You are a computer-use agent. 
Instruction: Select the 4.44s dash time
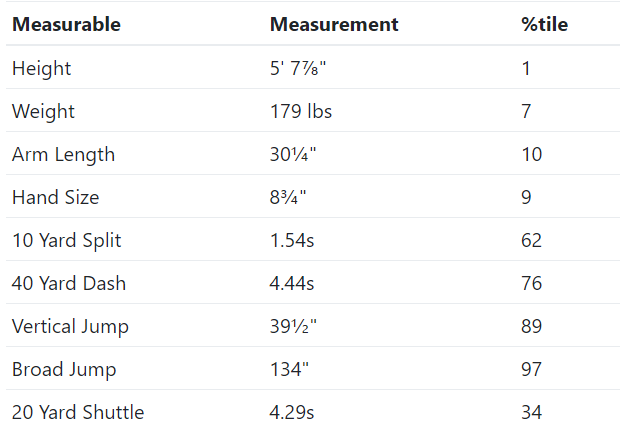point(292,283)
